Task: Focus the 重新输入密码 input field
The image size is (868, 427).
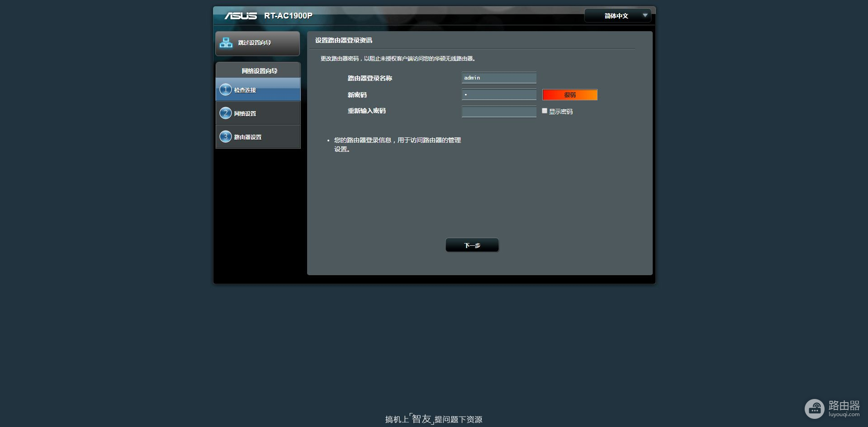Action: click(x=499, y=112)
